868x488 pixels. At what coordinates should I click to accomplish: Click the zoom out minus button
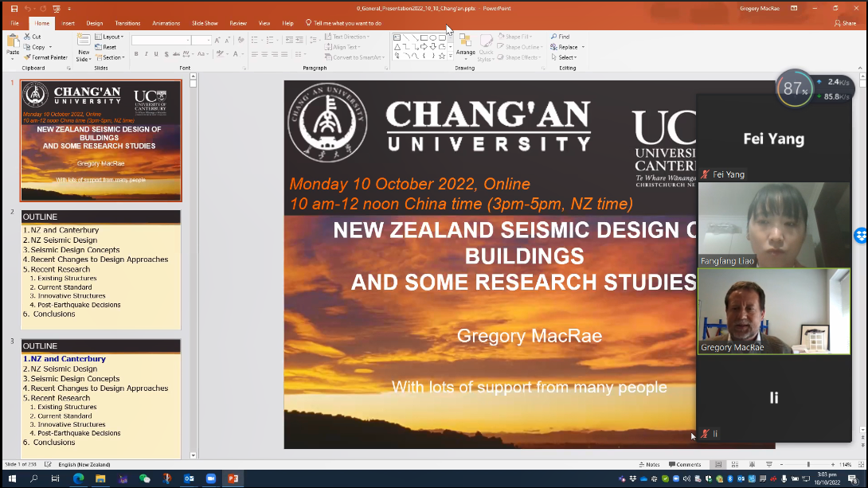(782, 464)
